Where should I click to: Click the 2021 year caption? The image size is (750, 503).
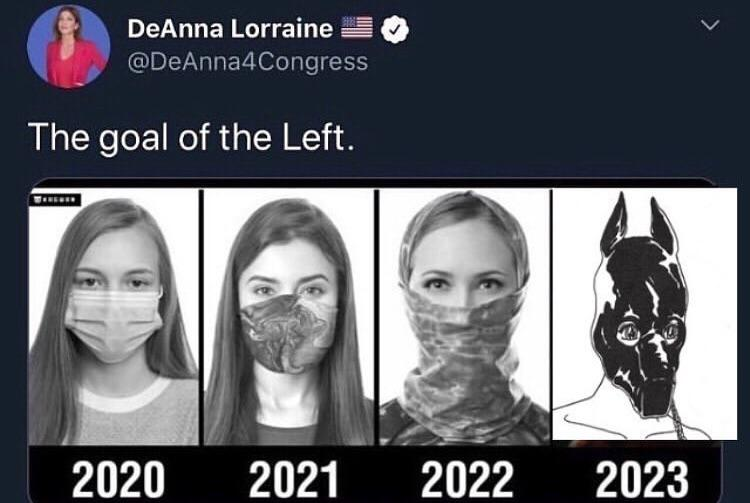(x=293, y=479)
